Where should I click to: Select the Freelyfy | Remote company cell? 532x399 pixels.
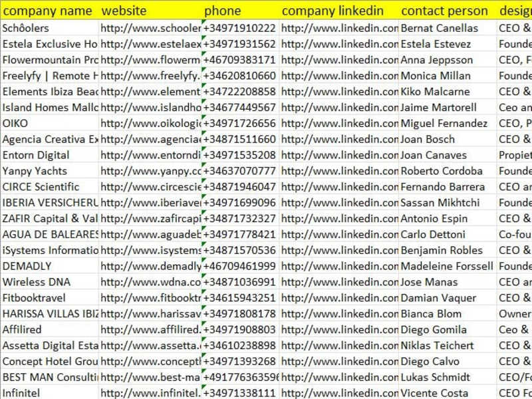click(x=49, y=76)
